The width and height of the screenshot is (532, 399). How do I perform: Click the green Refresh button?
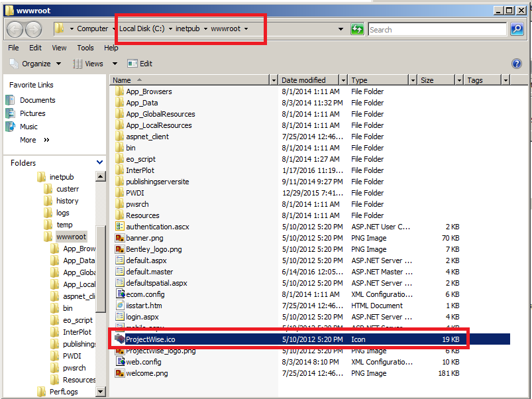pyautogui.click(x=357, y=29)
